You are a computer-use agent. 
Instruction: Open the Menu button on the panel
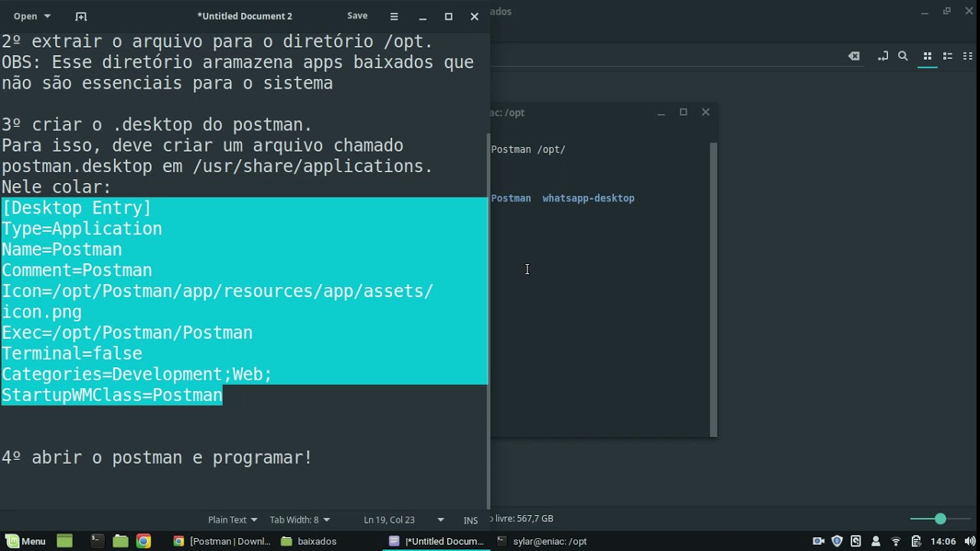(x=26, y=541)
